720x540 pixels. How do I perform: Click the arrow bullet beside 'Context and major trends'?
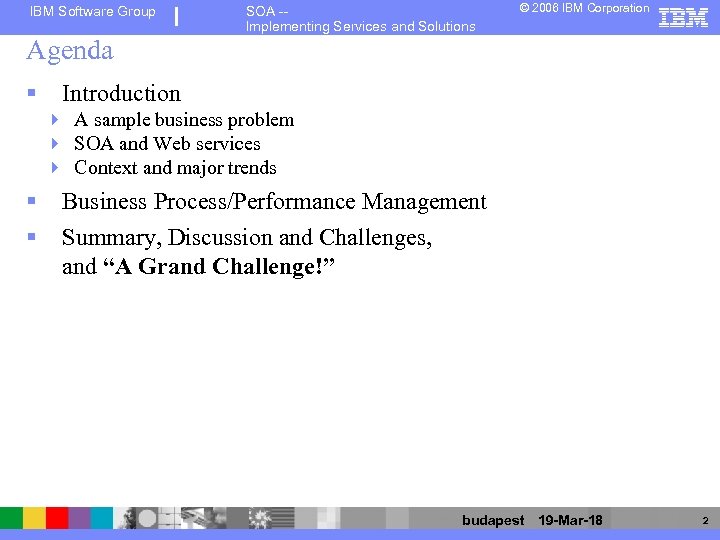(x=55, y=168)
